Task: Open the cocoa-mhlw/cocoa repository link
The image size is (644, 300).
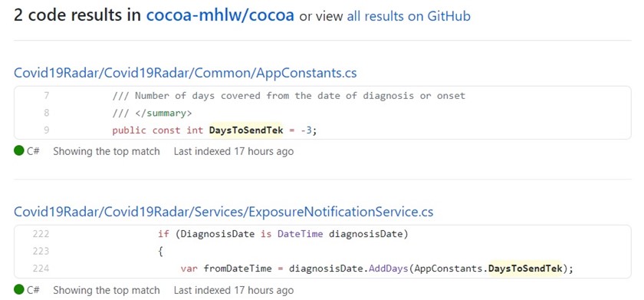Action: pos(220,15)
